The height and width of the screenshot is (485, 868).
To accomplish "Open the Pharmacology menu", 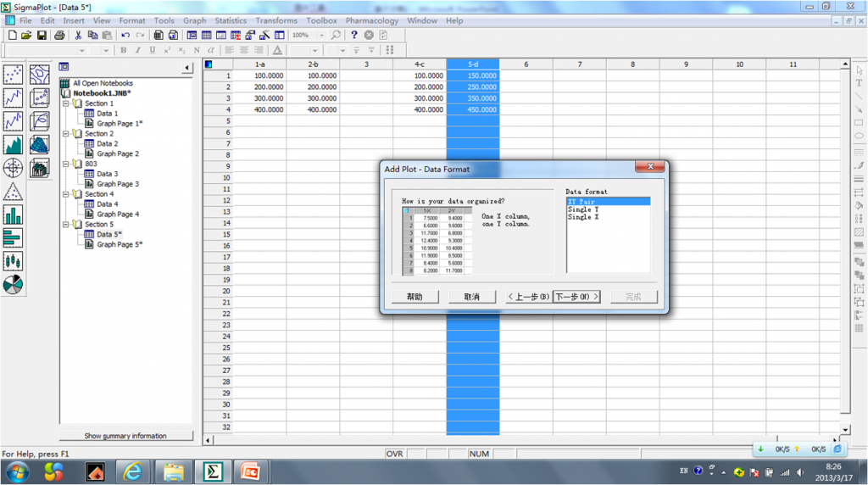I will [372, 20].
